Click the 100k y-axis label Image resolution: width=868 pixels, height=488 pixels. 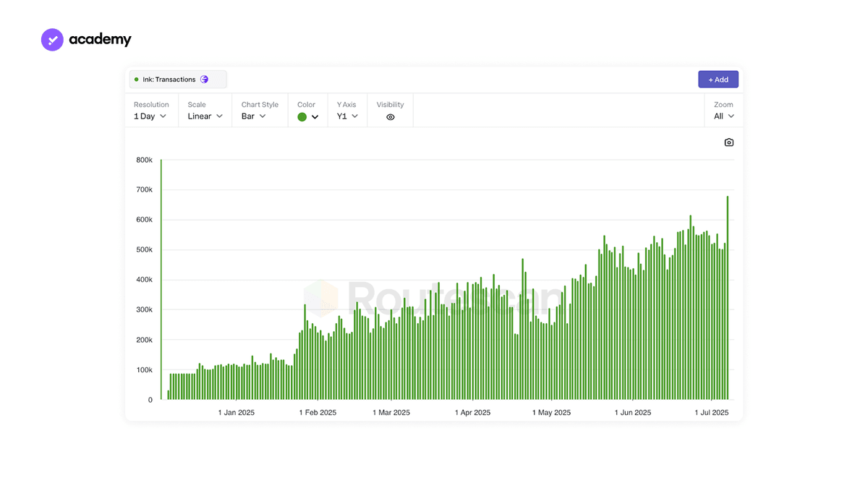(144, 370)
